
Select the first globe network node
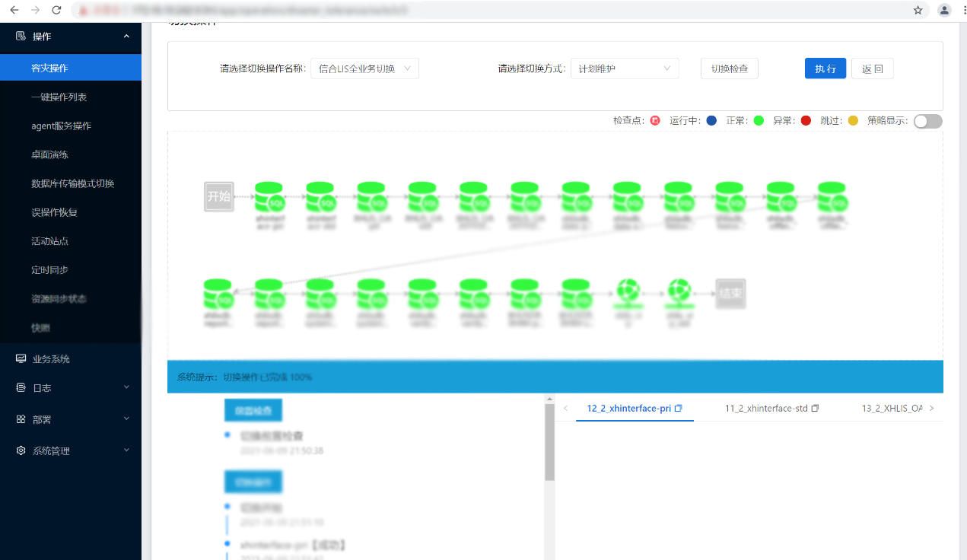[627, 292]
